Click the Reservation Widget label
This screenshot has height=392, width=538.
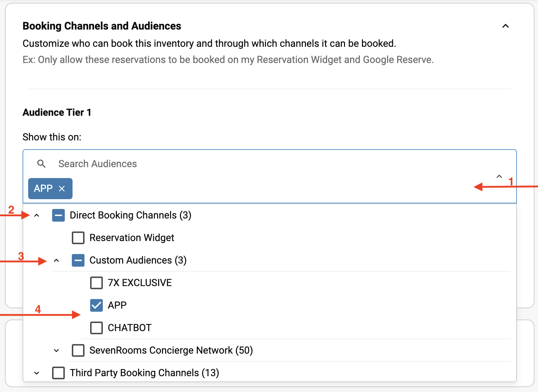pyautogui.click(x=132, y=238)
